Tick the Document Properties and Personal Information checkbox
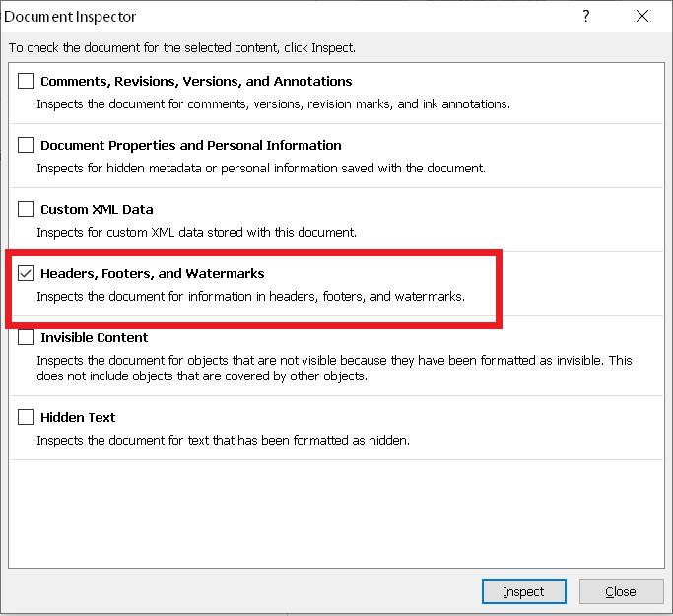 point(26,145)
